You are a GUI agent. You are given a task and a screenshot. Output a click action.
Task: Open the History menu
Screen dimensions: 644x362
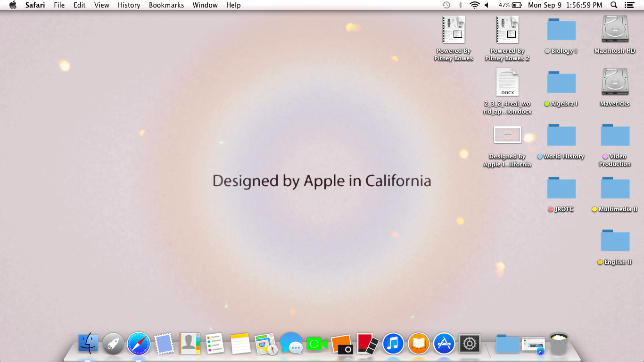click(129, 5)
